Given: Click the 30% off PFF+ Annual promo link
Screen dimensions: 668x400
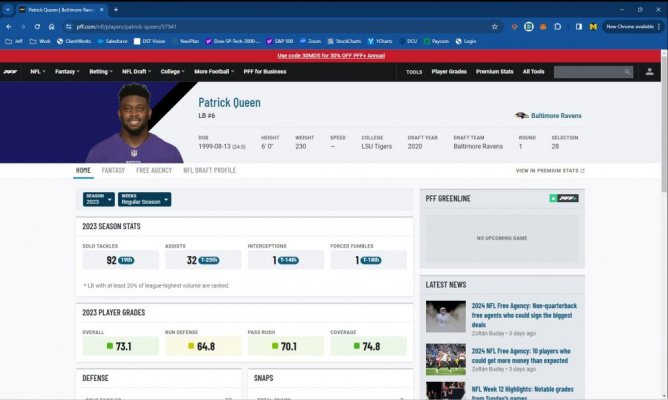Looking at the screenshot, I should coord(331,56).
